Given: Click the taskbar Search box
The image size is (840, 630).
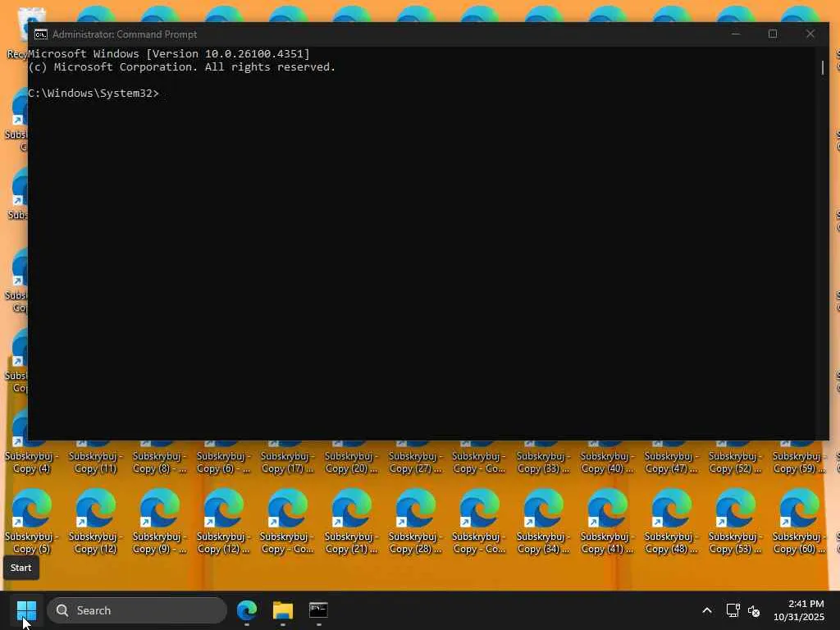Looking at the screenshot, I should (x=137, y=610).
